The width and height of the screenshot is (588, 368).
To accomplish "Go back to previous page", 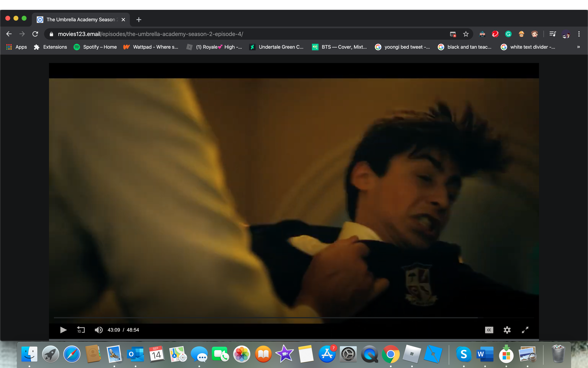I will pos(9,34).
